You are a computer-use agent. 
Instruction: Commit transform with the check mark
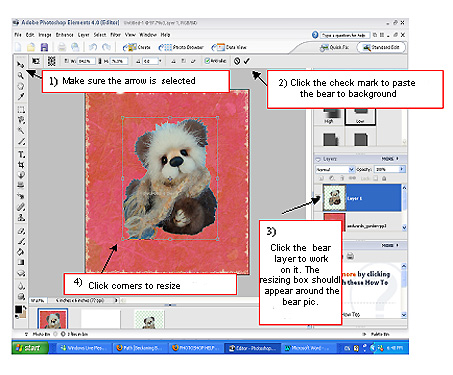[x=247, y=61]
